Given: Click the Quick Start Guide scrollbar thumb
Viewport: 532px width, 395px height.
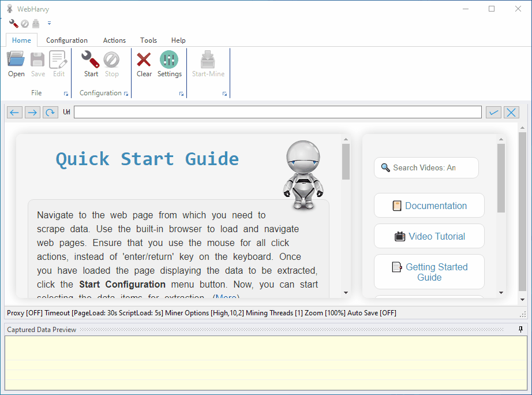Looking at the screenshot, I should click(x=346, y=161).
